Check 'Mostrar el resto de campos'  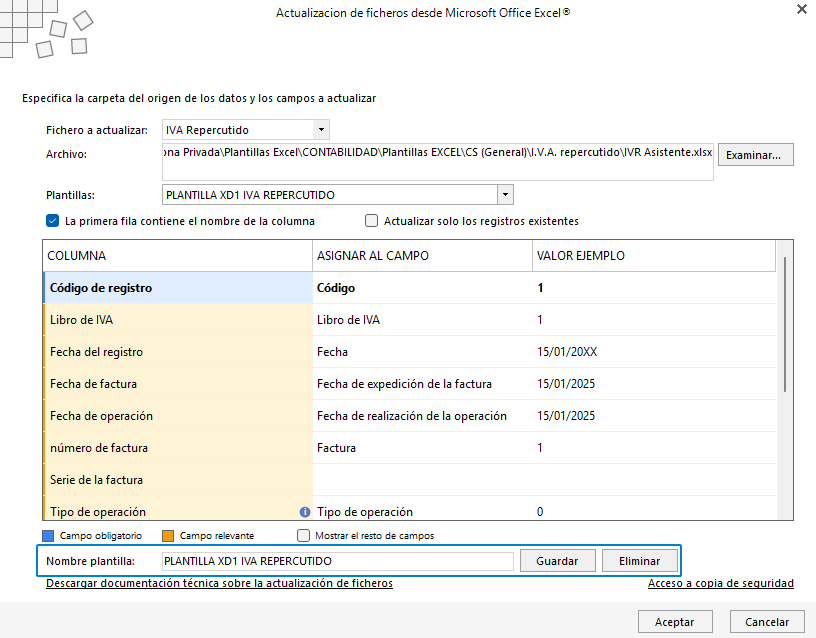click(x=303, y=535)
